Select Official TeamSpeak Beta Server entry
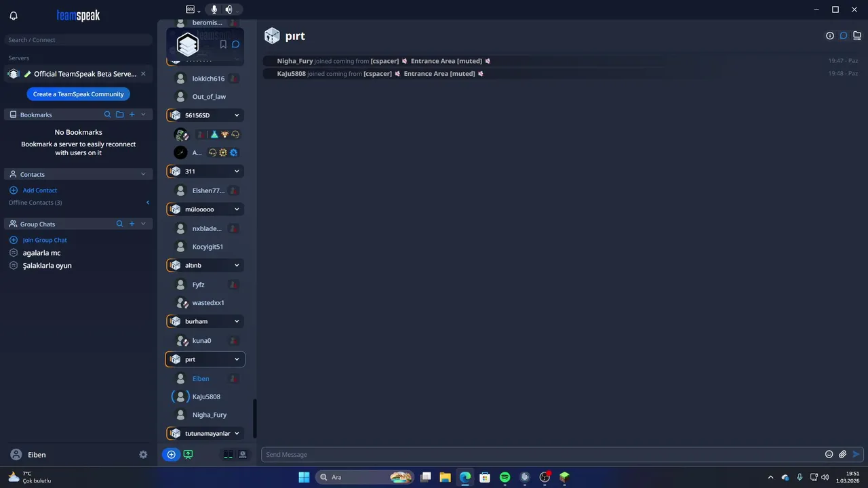 [78, 74]
